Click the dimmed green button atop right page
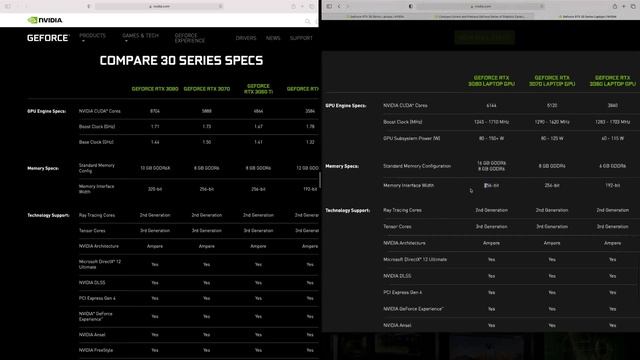 click(x=484, y=37)
